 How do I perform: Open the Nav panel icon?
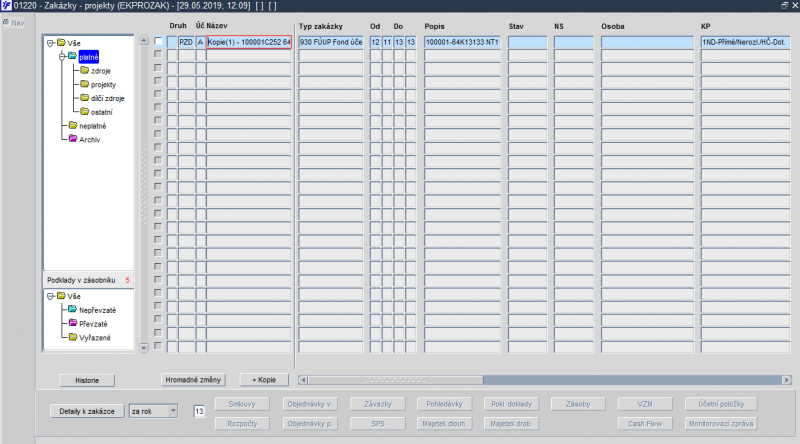[6, 22]
